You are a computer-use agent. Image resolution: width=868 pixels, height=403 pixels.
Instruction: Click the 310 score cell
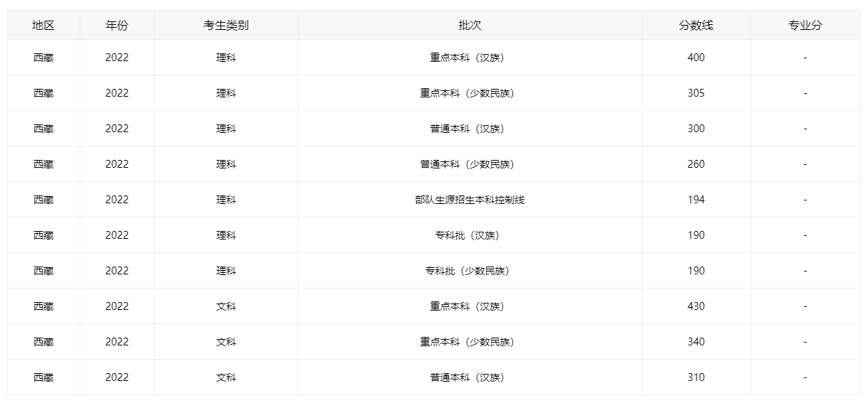point(696,377)
